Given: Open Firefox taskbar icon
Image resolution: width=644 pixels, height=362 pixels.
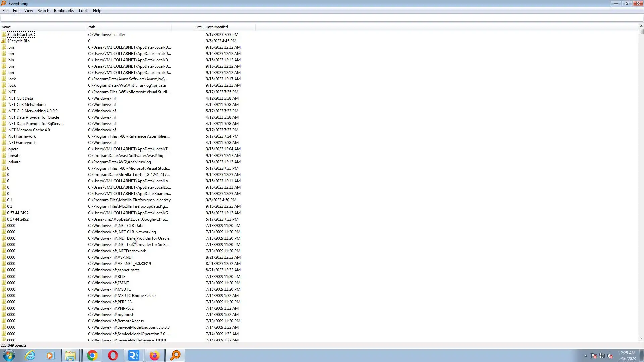Looking at the screenshot, I should pyautogui.click(x=154, y=355).
